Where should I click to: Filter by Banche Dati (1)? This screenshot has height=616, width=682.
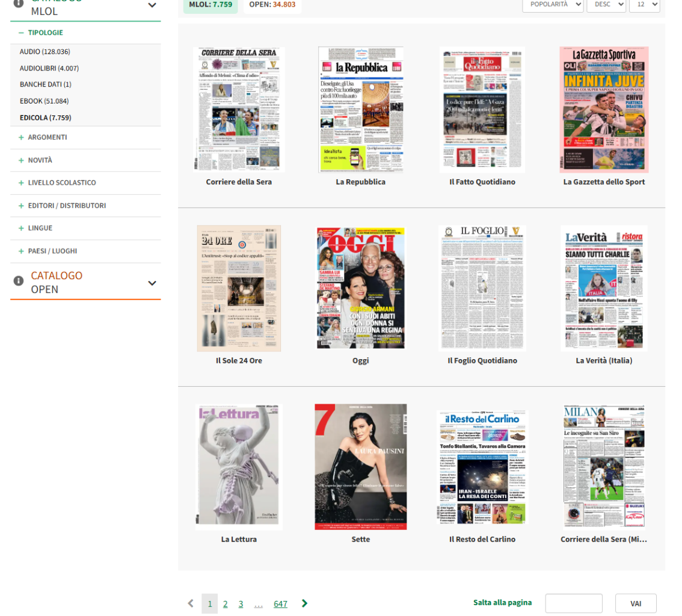click(45, 84)
